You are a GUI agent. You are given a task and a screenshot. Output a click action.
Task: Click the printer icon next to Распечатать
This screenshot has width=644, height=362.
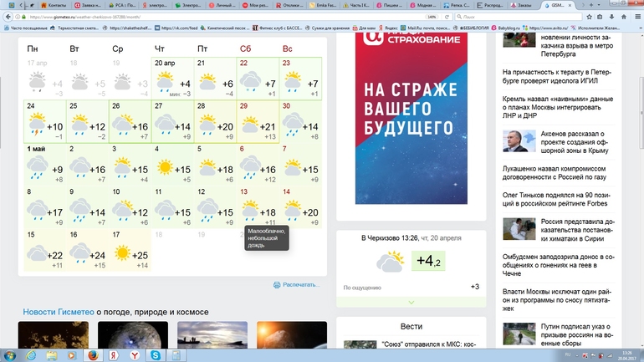277,285
